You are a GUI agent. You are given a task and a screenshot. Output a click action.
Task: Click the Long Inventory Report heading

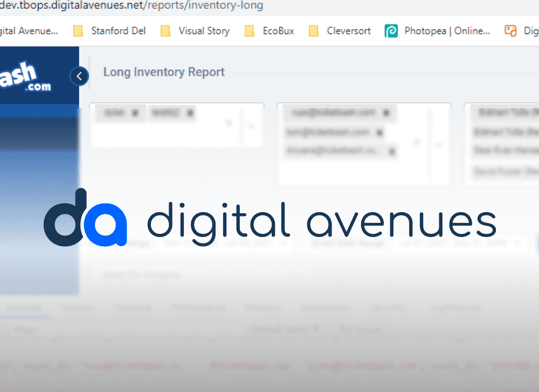point(164,72)
